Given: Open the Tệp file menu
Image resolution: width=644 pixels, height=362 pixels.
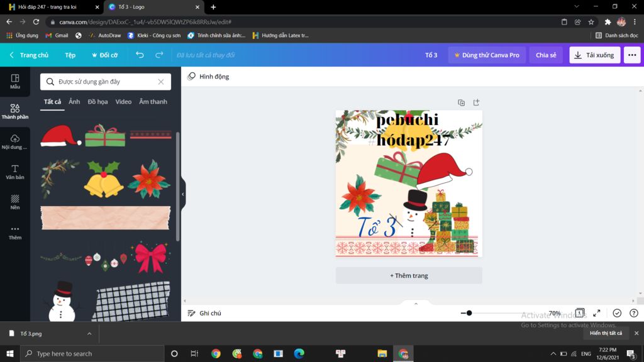Looking at the screenshot, I should pos(70,55).
